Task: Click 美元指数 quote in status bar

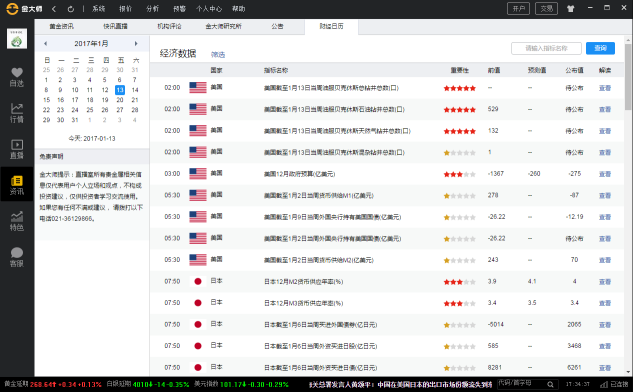Action: 241,384
